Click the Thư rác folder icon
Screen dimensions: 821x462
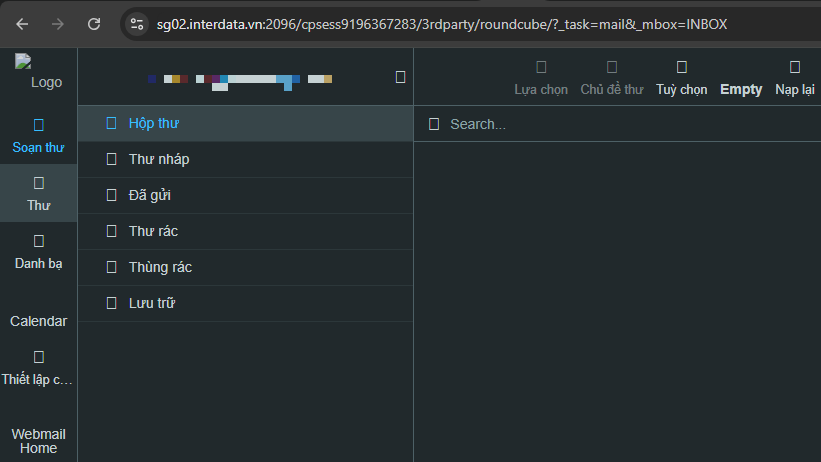click(112, 232)
